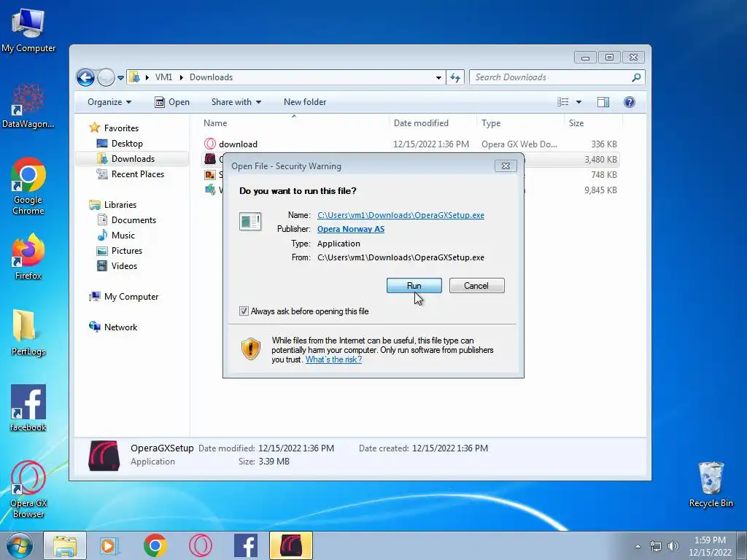Image resolution: width=747 pixels, height=560 pixels.
Task: Open the Windows Start menu
Action: pos(20,545)
